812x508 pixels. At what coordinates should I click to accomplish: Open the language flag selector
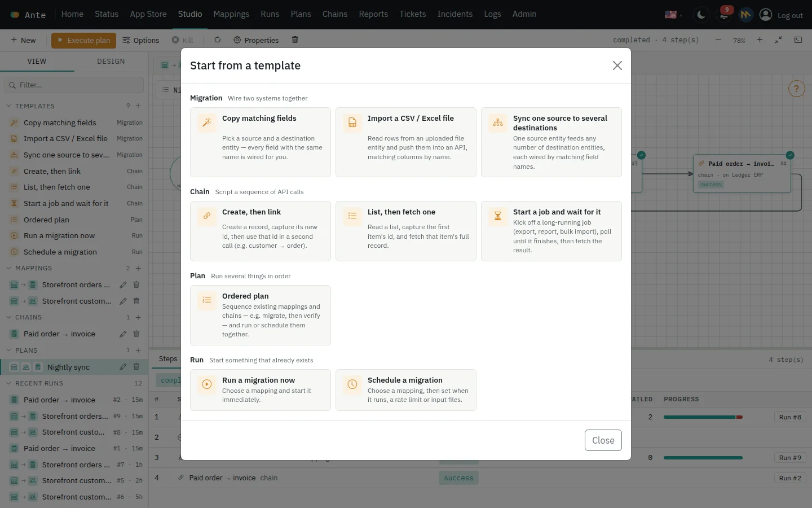coord(673,15)
